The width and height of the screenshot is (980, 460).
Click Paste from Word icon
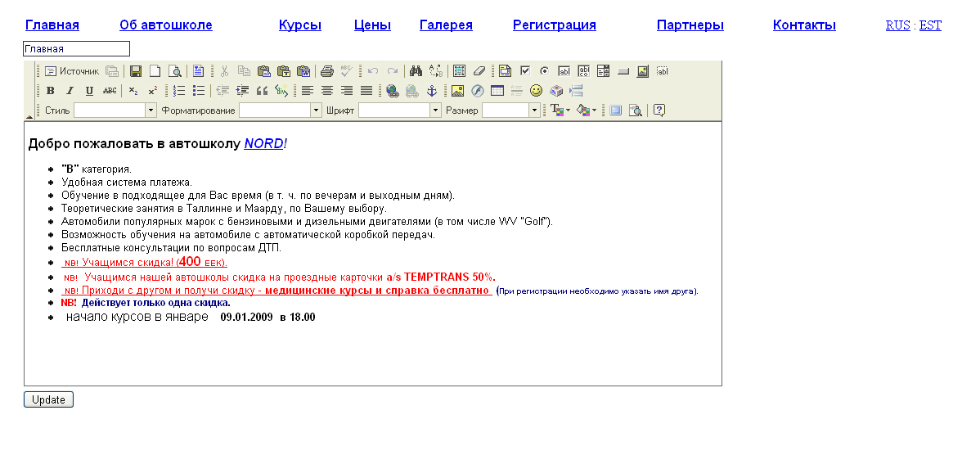coord(303,71)
